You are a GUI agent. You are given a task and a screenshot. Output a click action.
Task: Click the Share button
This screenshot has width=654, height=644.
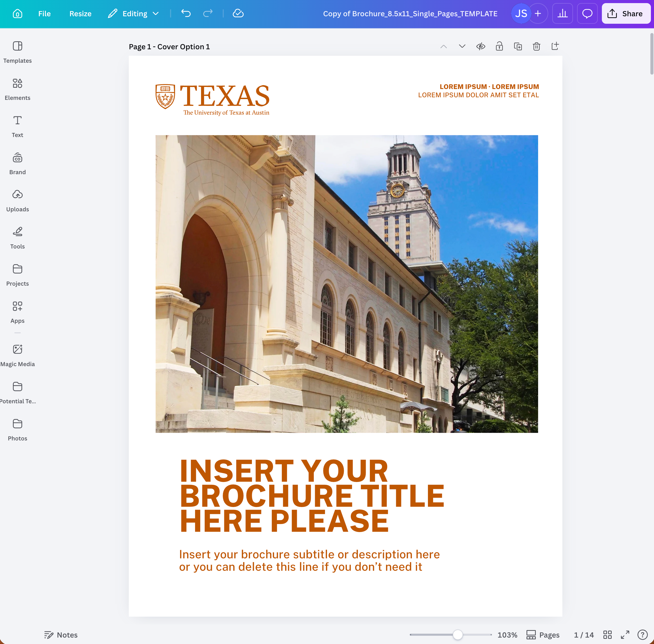coord(626,13)
